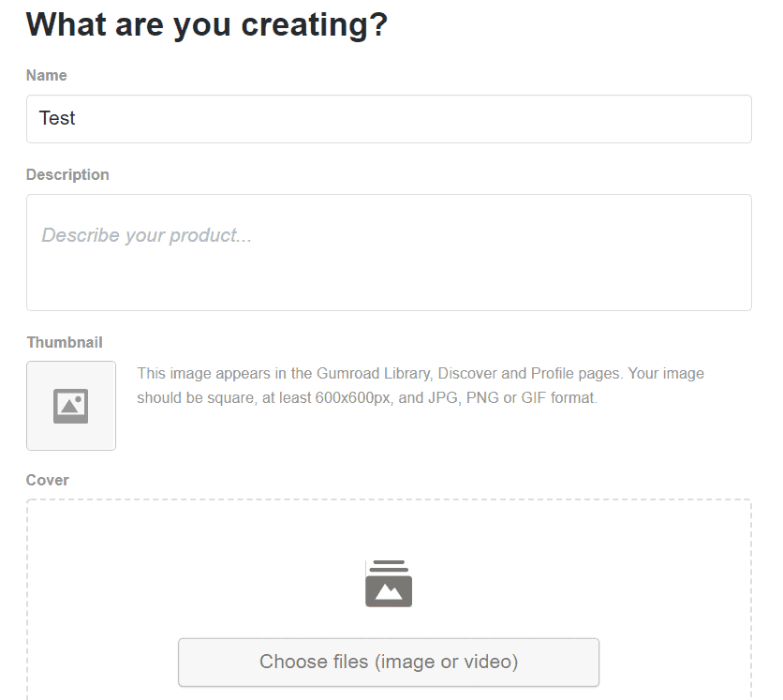Click the Thumbnail label
Viewport: 783px width, 700px height.
65,342
